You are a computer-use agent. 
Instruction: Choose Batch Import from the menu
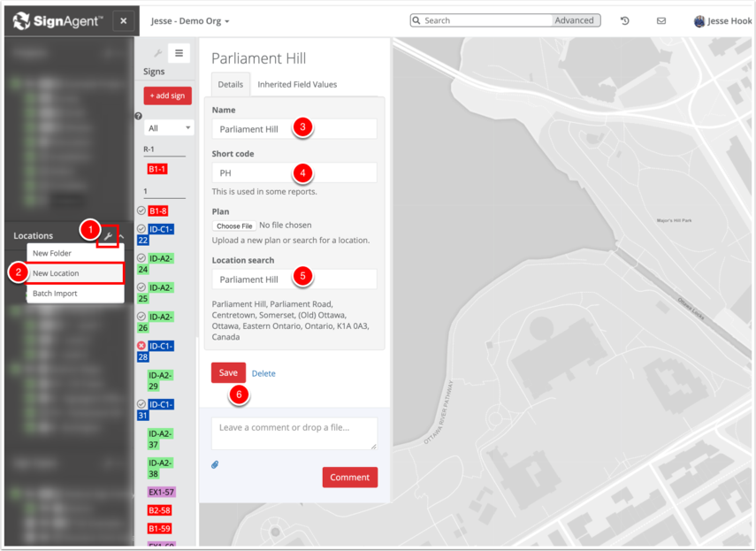(75, 293)
